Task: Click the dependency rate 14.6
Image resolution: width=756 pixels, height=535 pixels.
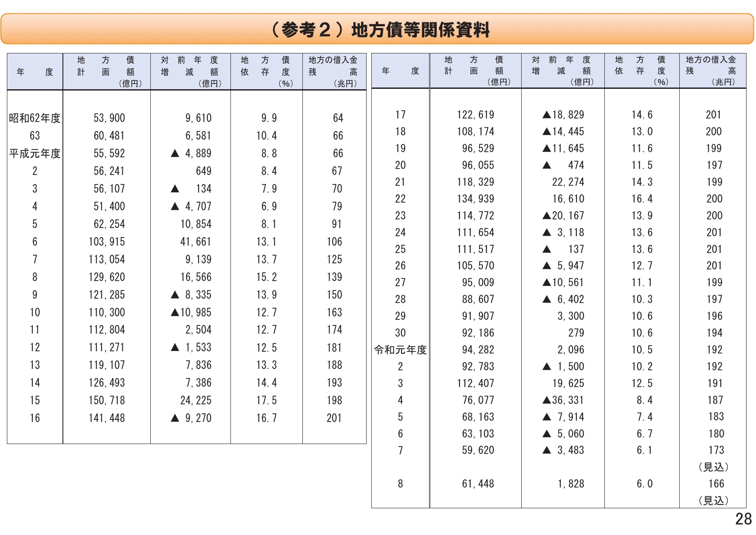Action: (642, 115)
